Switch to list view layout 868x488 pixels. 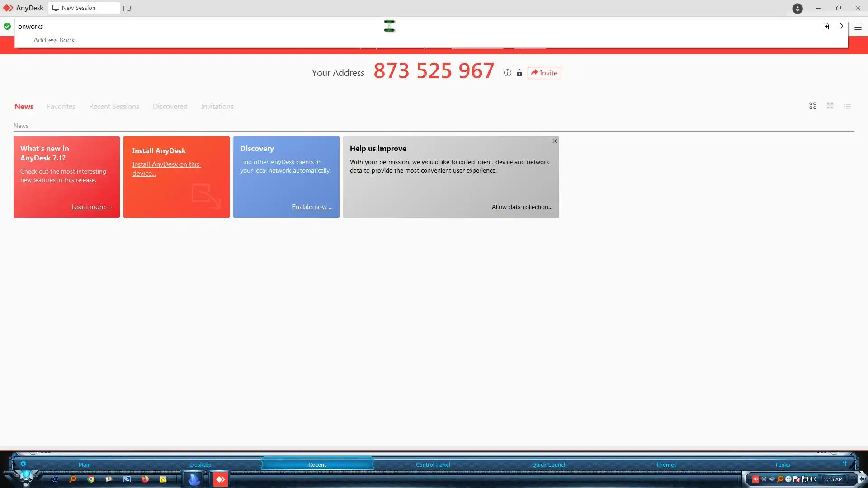(847, 106)
